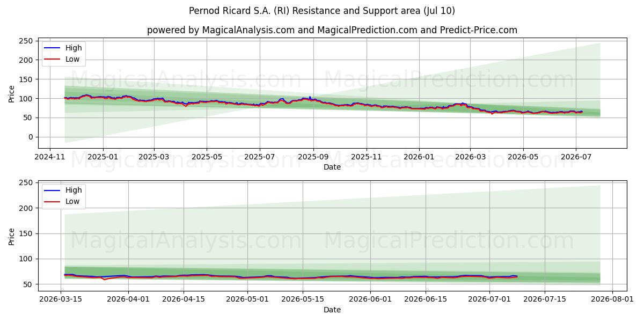Click the '2025-09' x-axis label
The width and height of the screenshot is (644, 322).
[x=313, y=157]
